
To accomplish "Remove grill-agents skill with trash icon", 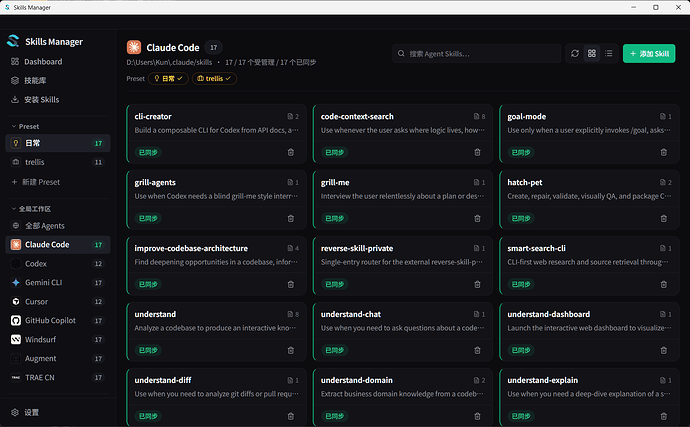I will (291, 218).
